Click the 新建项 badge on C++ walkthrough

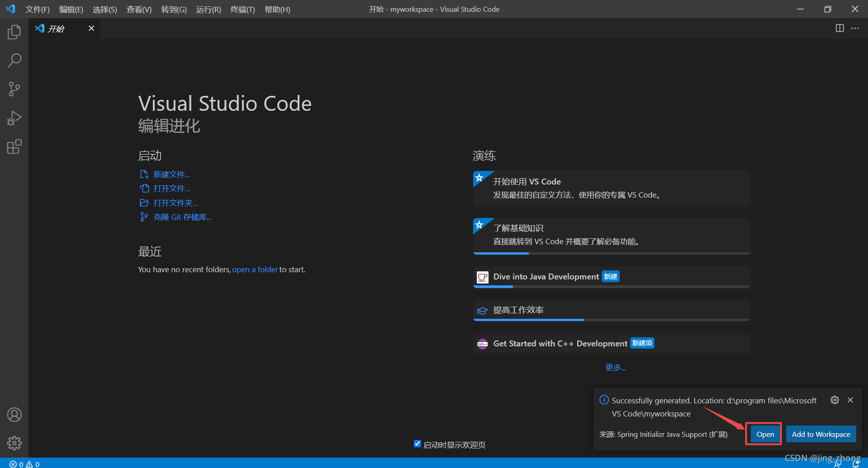coord(642,343)
